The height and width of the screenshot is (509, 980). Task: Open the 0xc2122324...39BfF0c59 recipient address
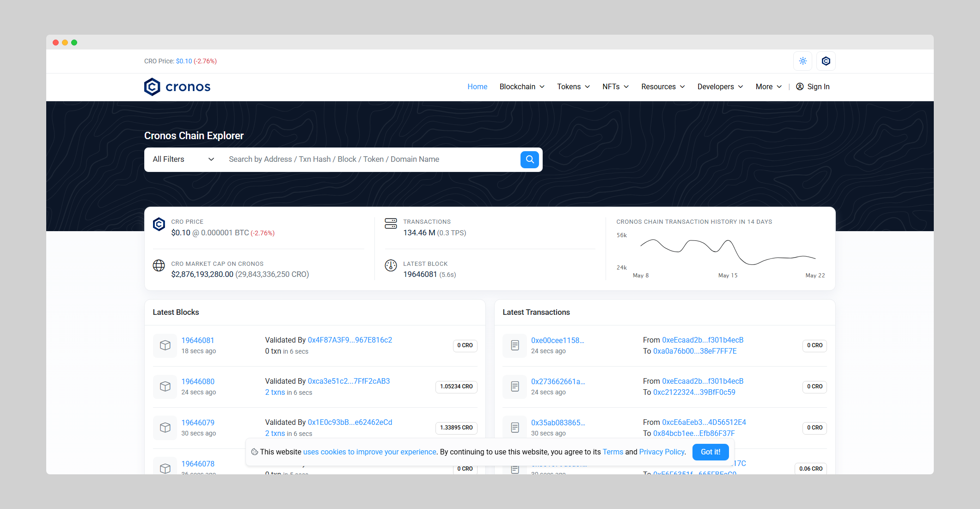(x=694, y=392)
